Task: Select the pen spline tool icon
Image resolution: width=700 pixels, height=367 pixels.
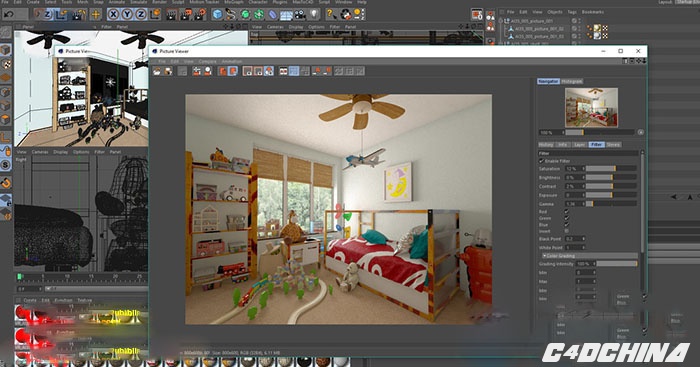Action: 230,14
